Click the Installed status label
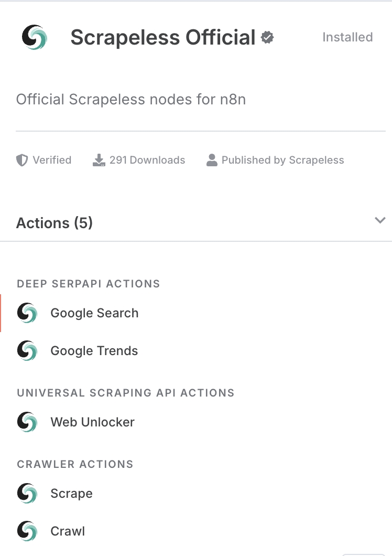Screen dimensions: 392x556 tap(347, 37)
